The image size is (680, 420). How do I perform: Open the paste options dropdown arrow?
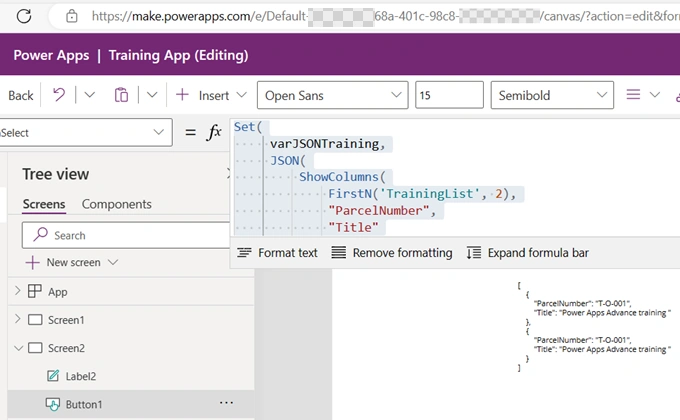click(152, 95)
